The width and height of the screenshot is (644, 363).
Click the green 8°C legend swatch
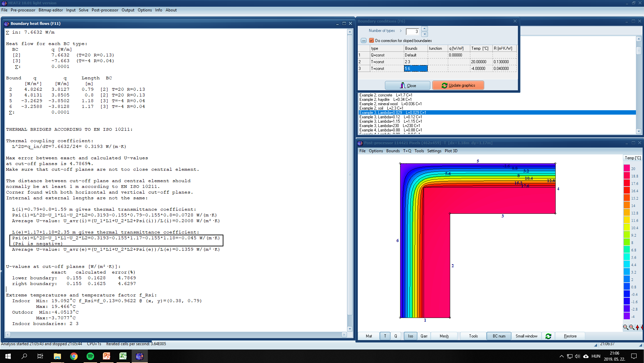627,242
